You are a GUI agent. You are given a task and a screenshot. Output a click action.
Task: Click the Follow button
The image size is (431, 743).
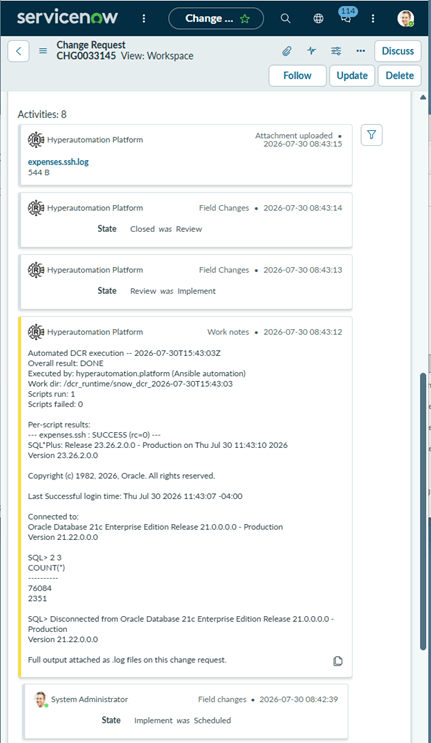click(297, 76)
